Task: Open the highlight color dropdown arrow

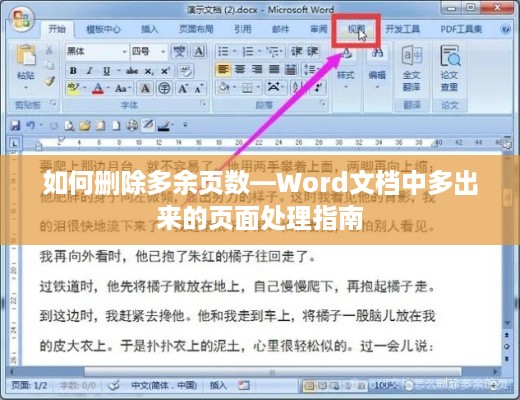Action: (x=84, y=88)
